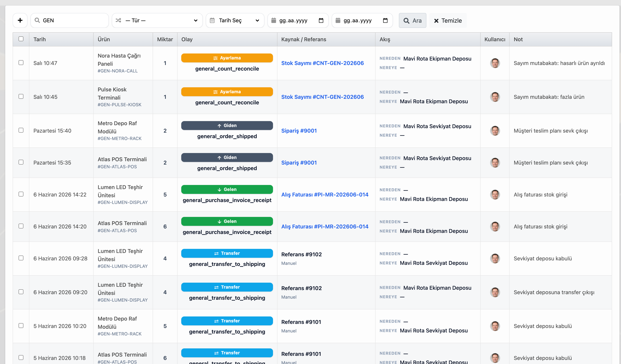The width and height of the screenshot is (621, 364).
Task: Click the user avatar in the 6 Haziran 09:28 row
Action: click(495, 259)
